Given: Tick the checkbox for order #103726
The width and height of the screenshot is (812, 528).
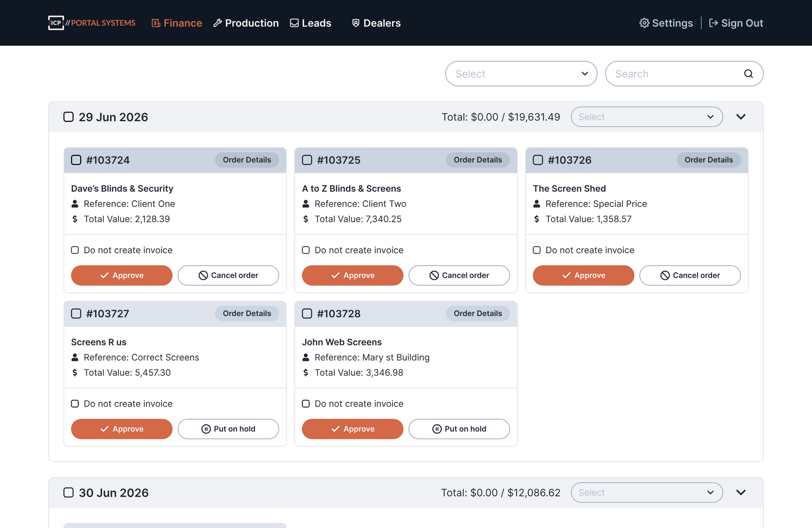Looking at the screenshot, I should click(538, 160).
